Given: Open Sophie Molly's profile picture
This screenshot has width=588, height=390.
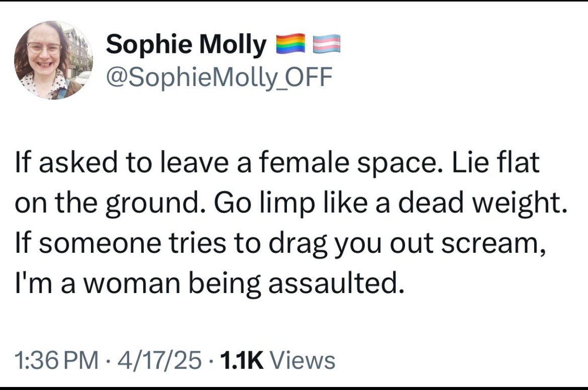Looking at the screenshot, I should [x=54, y=60].
